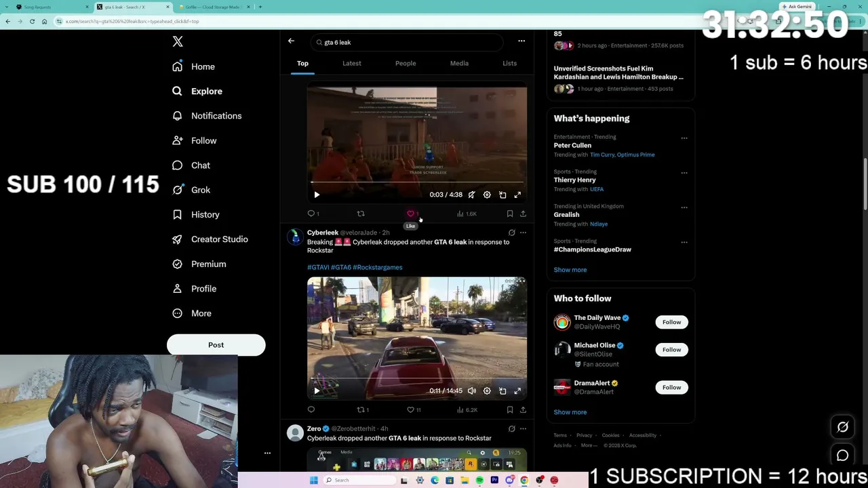Viewport: 868px width, 488px height.
Task: Repost the first post with the 4:38 video
Action: (361, 213)
